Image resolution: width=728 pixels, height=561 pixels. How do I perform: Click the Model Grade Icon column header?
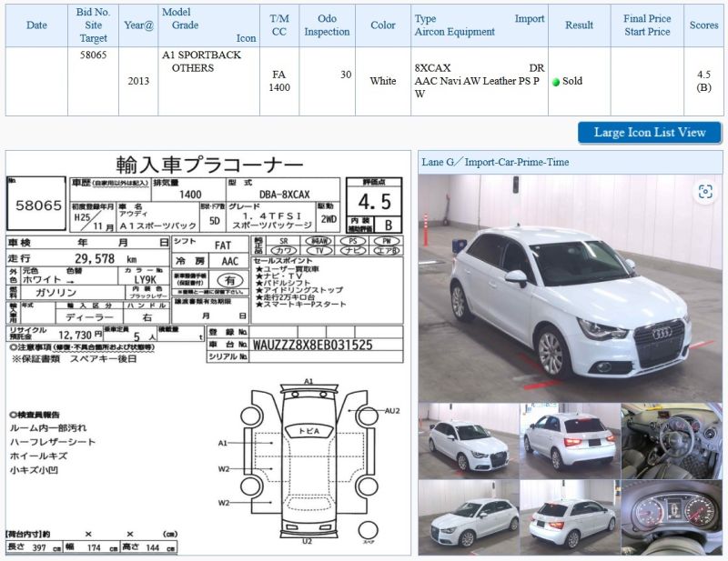pos(208,25)
